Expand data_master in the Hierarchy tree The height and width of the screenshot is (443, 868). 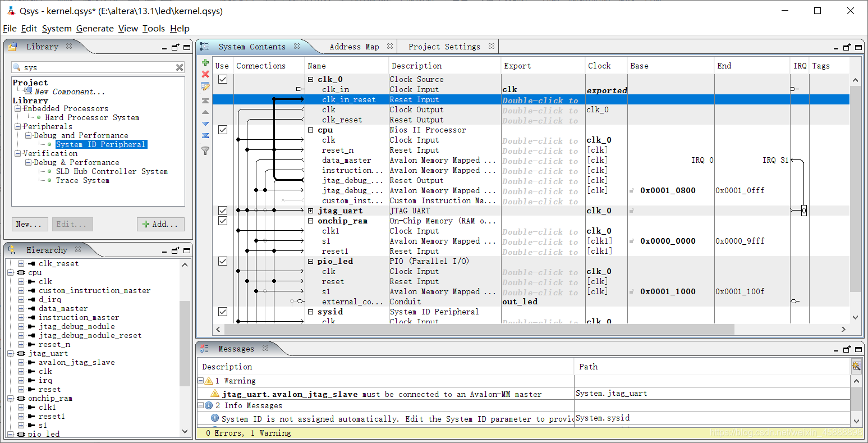21,309
